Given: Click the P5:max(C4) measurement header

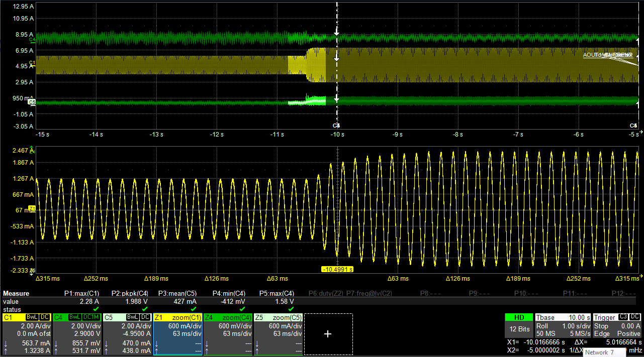Looking at the screenshot, I should pyautogui.click(x=277, y=293).
